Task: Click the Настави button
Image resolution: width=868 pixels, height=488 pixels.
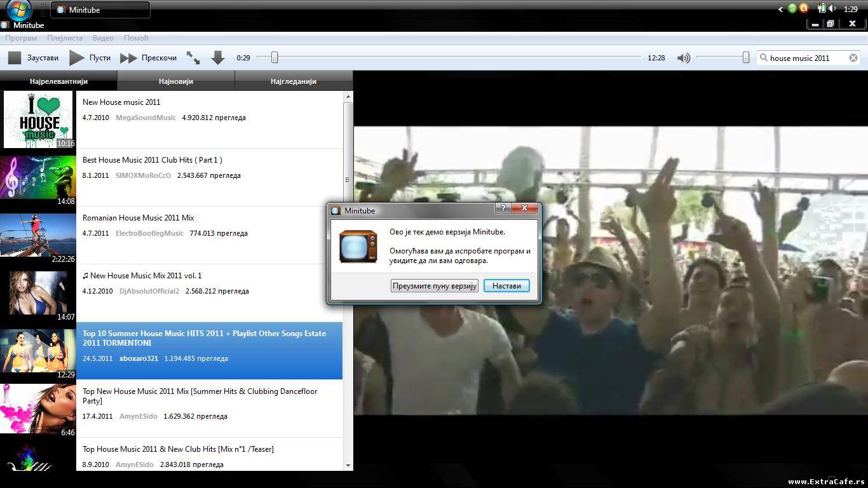Action: pyautogui.click(x=506, y=286)
